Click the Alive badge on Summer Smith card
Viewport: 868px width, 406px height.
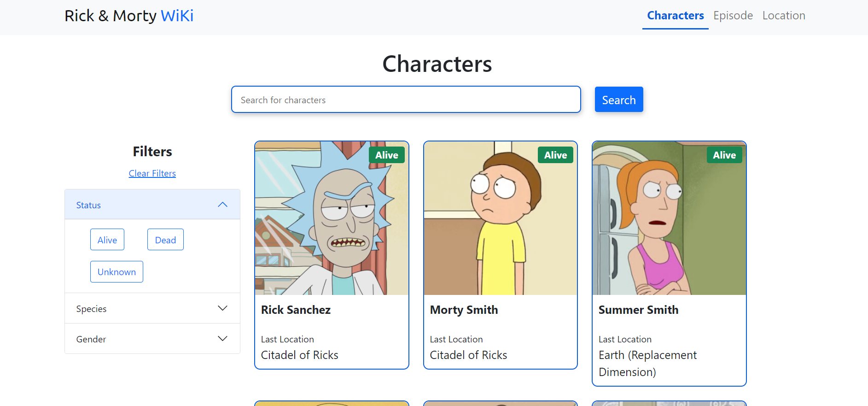pos(724,155)
